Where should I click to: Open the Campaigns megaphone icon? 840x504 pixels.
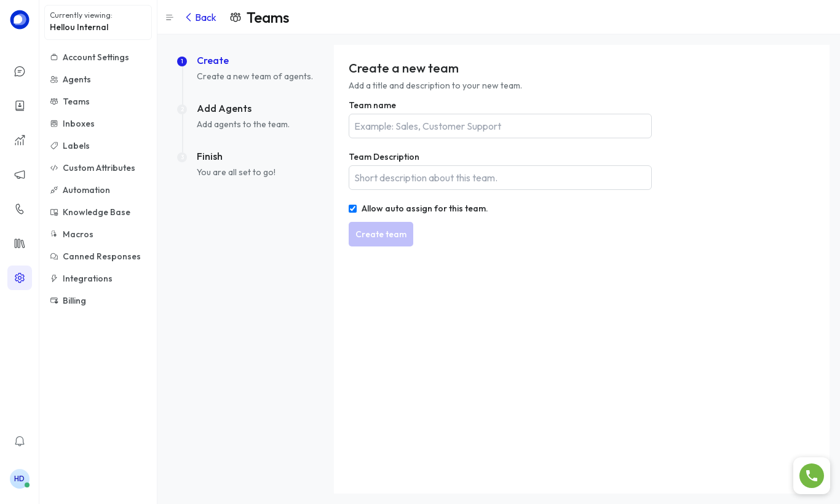[20, 175]
